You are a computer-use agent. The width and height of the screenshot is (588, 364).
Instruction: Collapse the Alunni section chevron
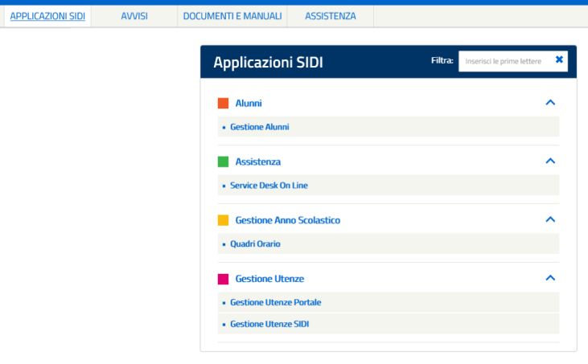coord(550,102)
